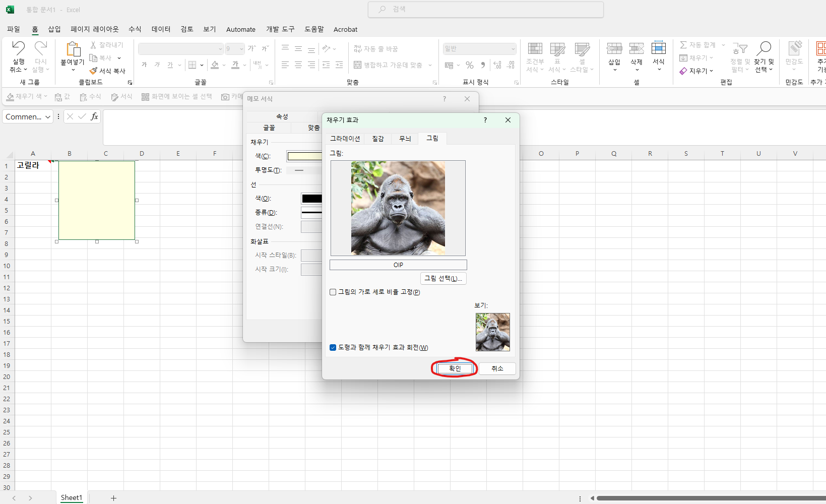Viewport: 826px width, 504px height.
Task: Open the 맞춤 alignment group dialog launcher
Action: click(435, 82)
